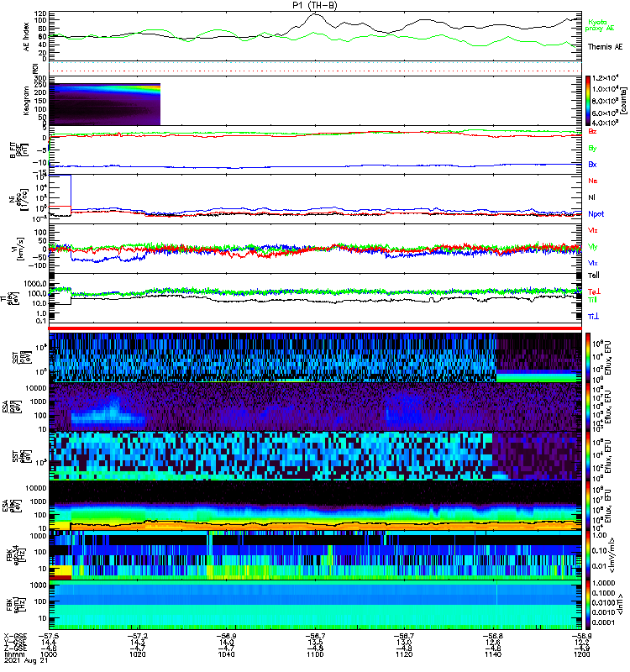Click the "1200" hhmm time label
The image size is (630, 672).
581,654
